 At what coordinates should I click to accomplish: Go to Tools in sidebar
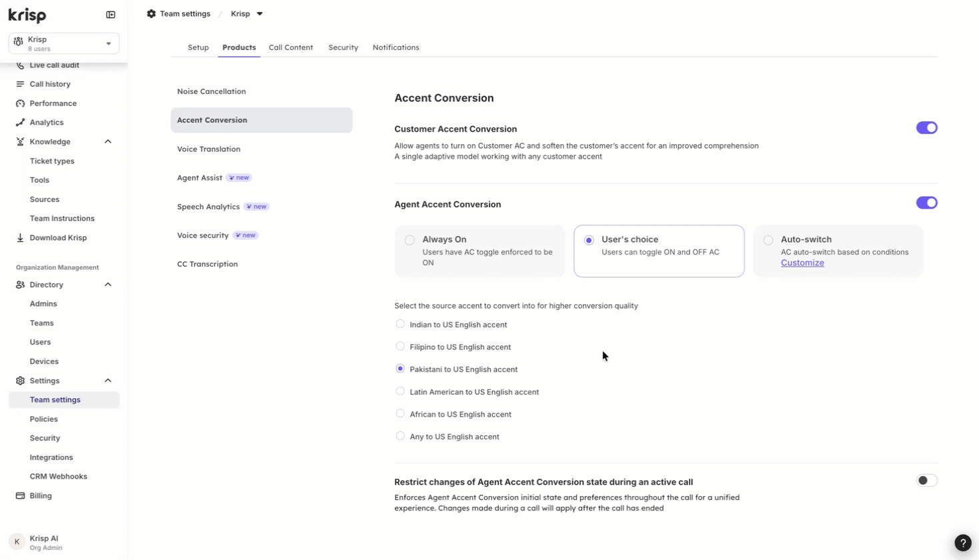pos(39,180)
